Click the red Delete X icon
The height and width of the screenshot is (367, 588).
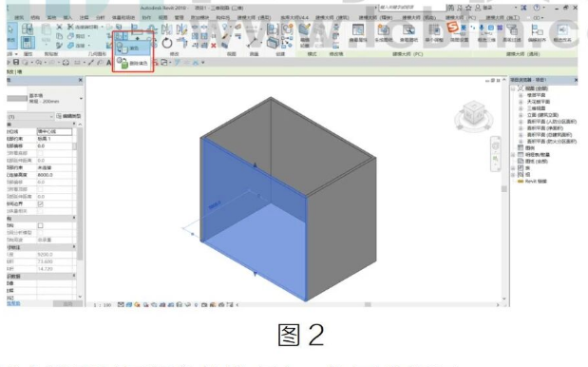(214, 46)
